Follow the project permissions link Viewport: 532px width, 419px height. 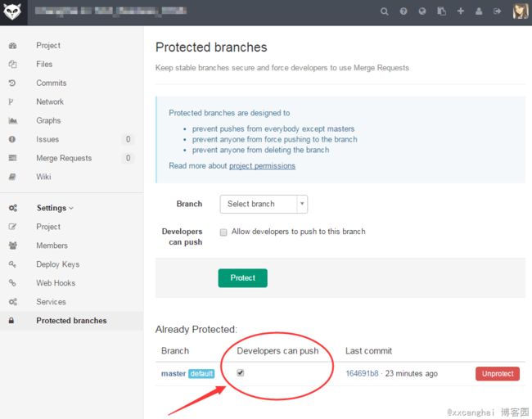click(x=262, y=166)
